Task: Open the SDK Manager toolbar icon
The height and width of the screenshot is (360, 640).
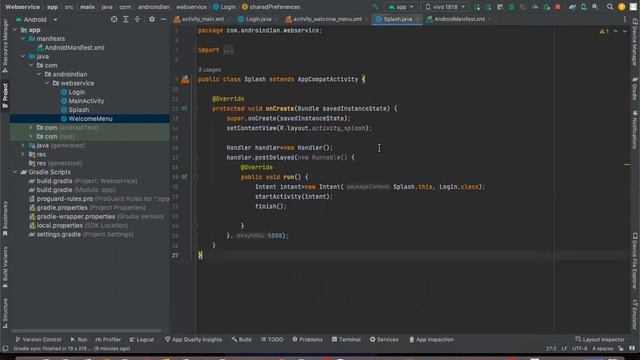Action: (595, 7)
